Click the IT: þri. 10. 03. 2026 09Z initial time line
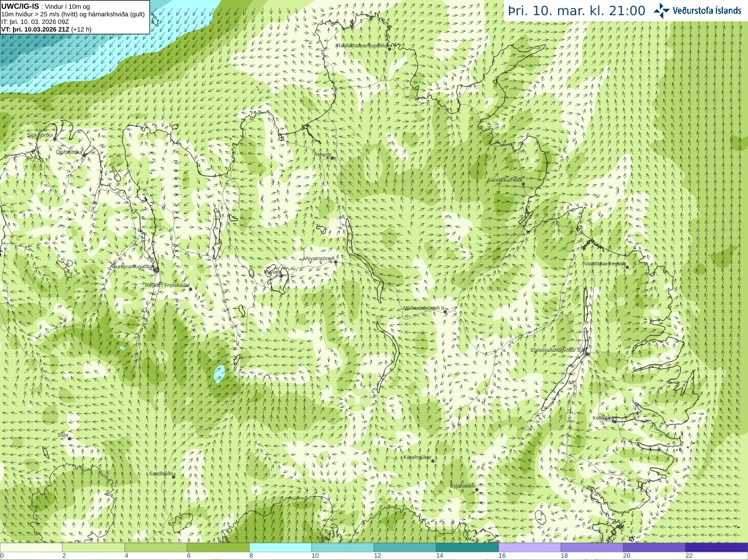Image resolution: width=748 pixels, height=560 pixels. click(x=35, y=22)
